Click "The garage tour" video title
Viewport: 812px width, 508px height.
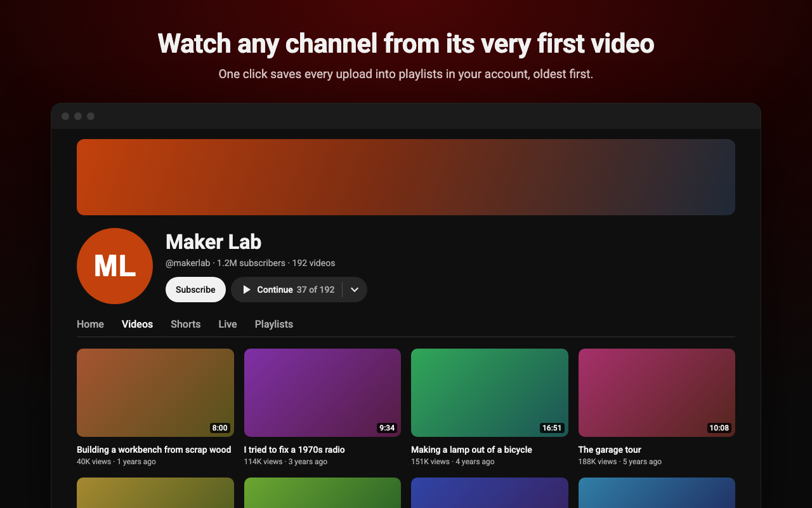point(610,450)
